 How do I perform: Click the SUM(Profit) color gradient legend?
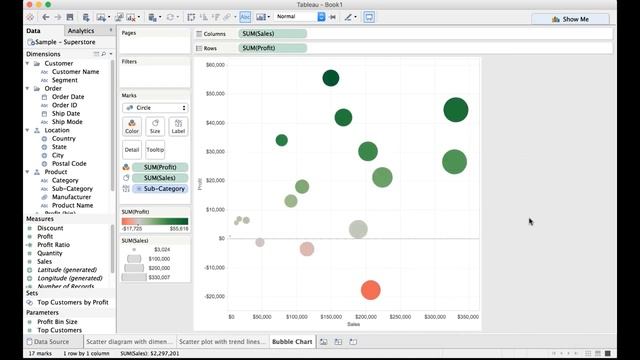[x=155, y=221]
